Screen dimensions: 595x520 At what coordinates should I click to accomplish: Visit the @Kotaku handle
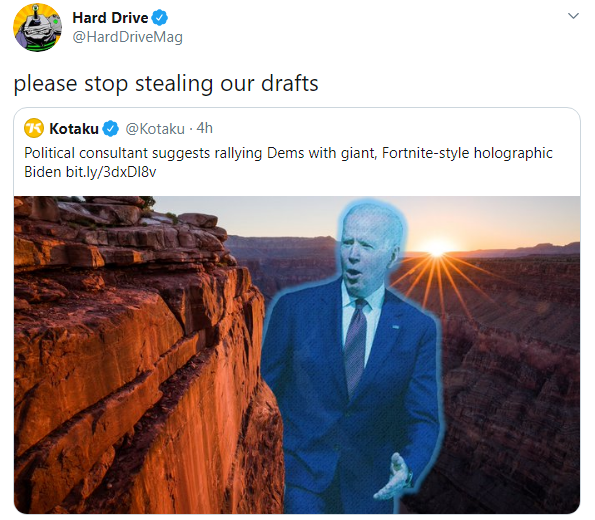(155, 129)
